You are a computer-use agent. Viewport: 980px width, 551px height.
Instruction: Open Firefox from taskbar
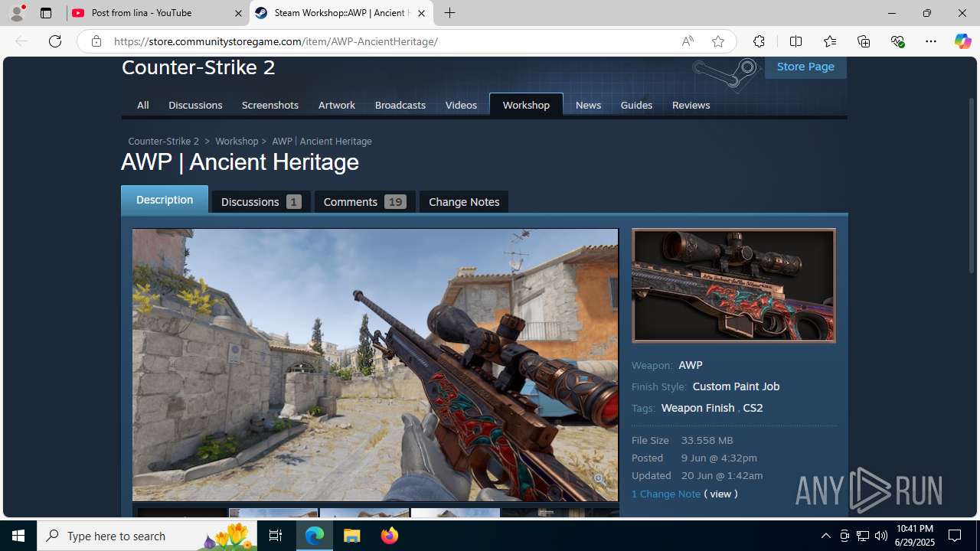[390, 536]
